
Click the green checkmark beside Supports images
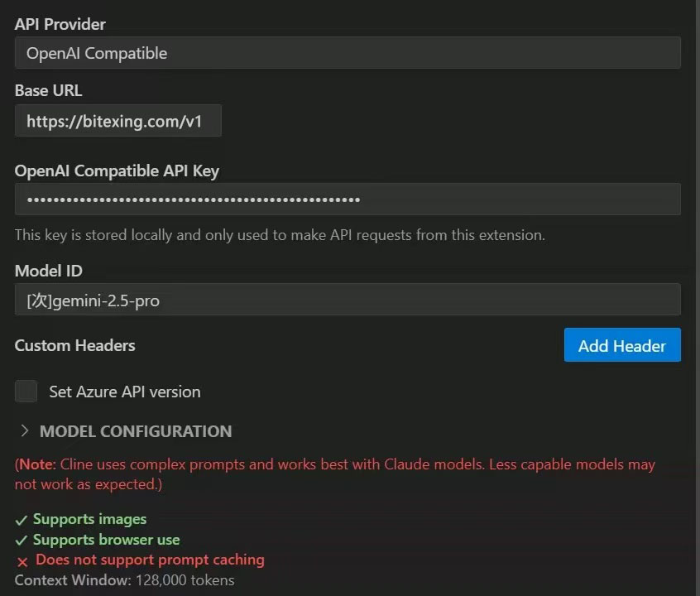(x=22, y=521)
